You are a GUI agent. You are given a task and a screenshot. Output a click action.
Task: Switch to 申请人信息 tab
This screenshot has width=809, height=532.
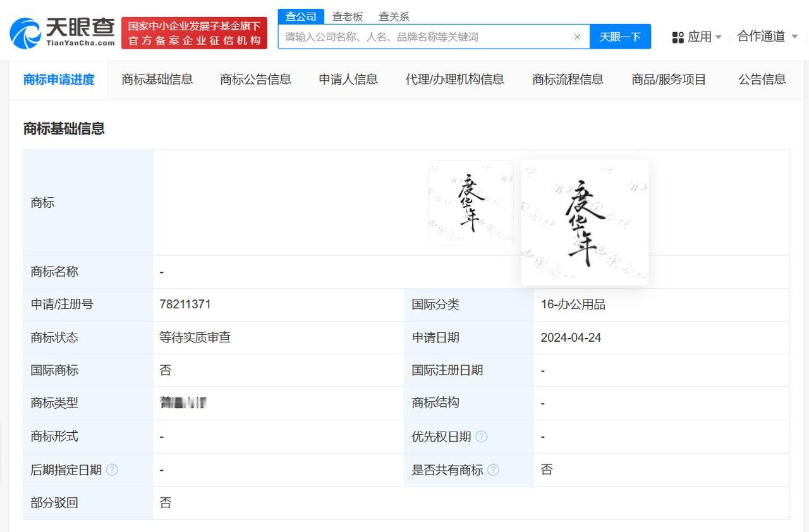click(348, 80)
